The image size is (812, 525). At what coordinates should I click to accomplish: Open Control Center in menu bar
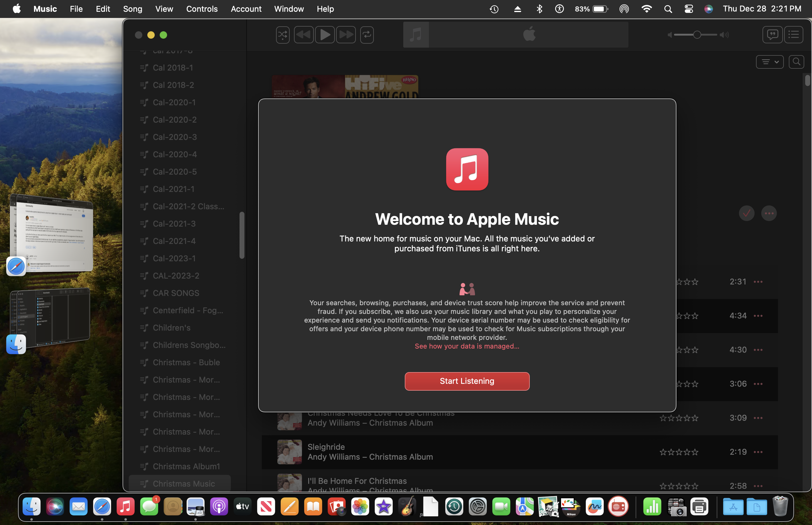tap(689, 9)
